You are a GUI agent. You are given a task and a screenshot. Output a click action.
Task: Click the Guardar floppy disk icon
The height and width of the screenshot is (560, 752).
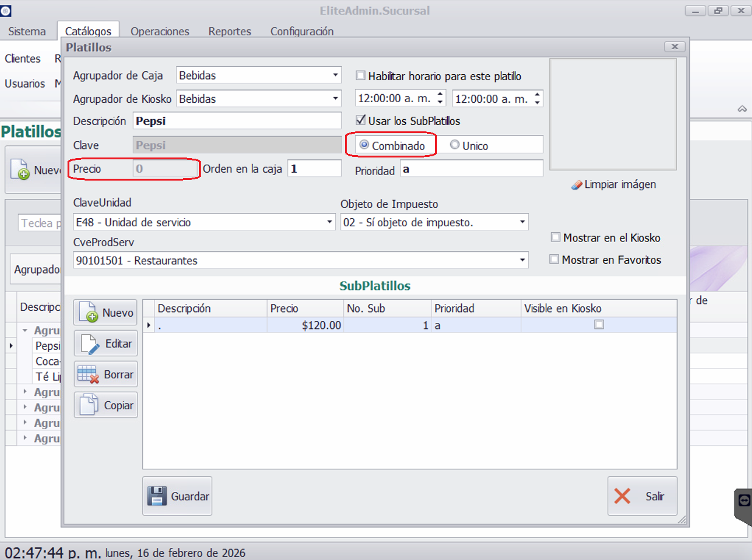(157, 496)
